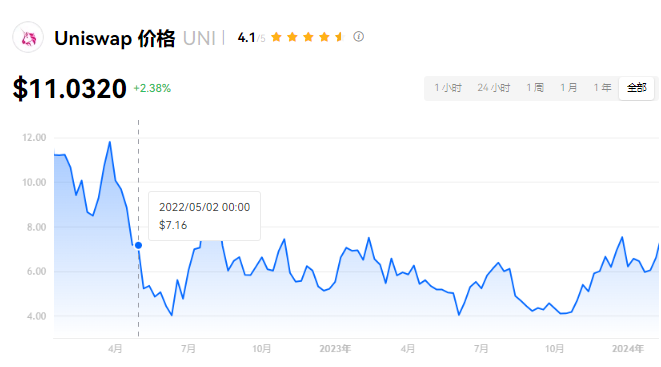
Task: Click the half-filled fifth rating star
Action: tap(340, 37)
